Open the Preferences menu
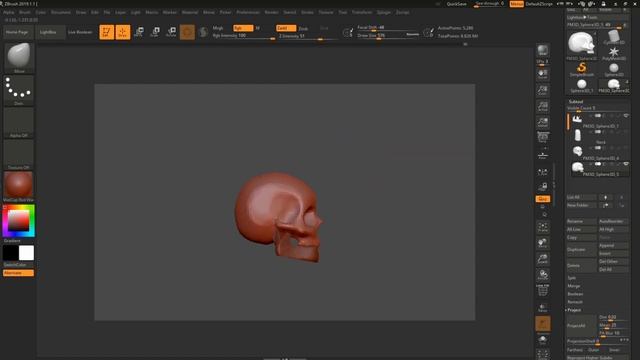Viewport: 640px width, 360px height. pyautogui.click(x=248, y=12)
